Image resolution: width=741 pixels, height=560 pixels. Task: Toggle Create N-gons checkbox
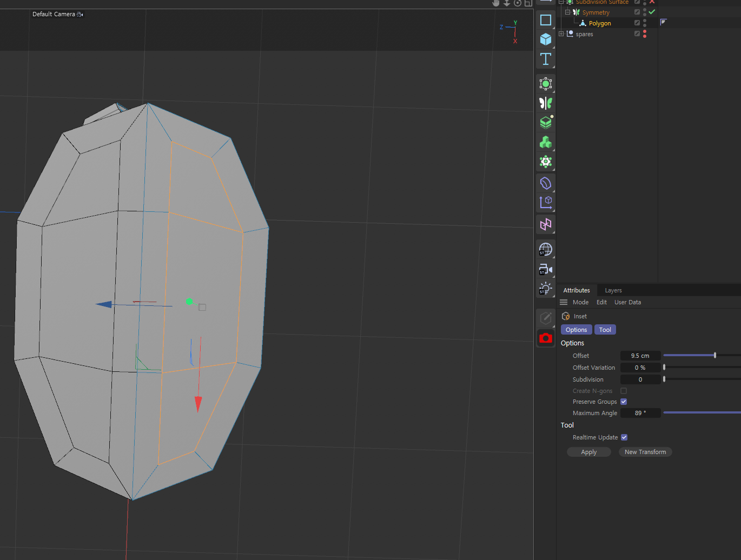tap(624, 391)
